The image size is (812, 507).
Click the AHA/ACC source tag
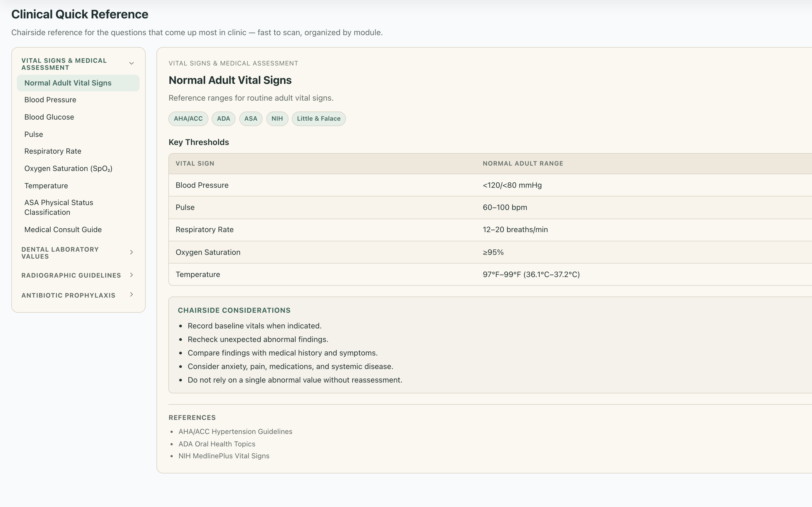(x=188, y=119)
